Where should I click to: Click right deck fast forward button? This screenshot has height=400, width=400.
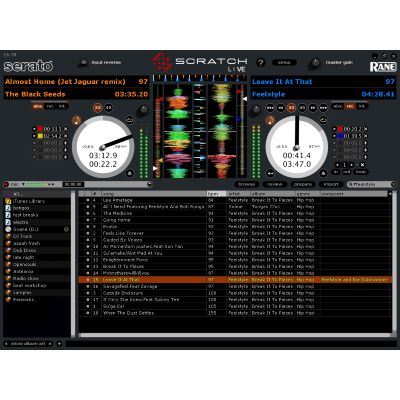pyautogui.click(x=313, y=108)
